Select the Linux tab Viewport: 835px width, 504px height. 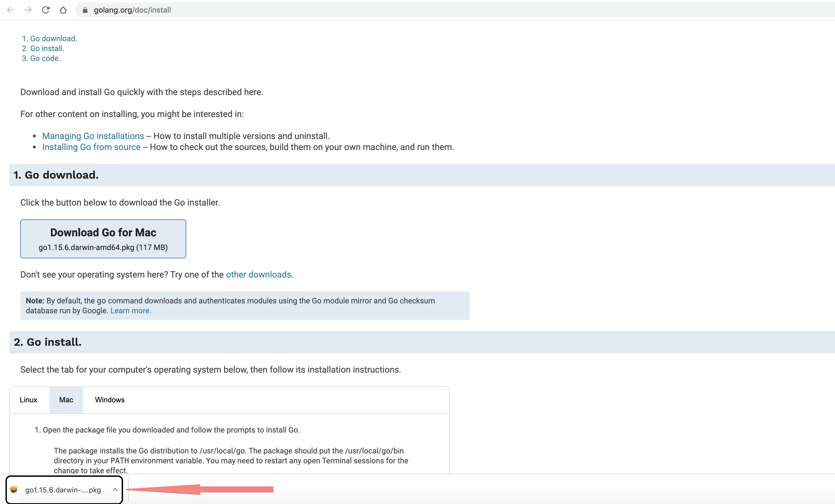[27, 400]
